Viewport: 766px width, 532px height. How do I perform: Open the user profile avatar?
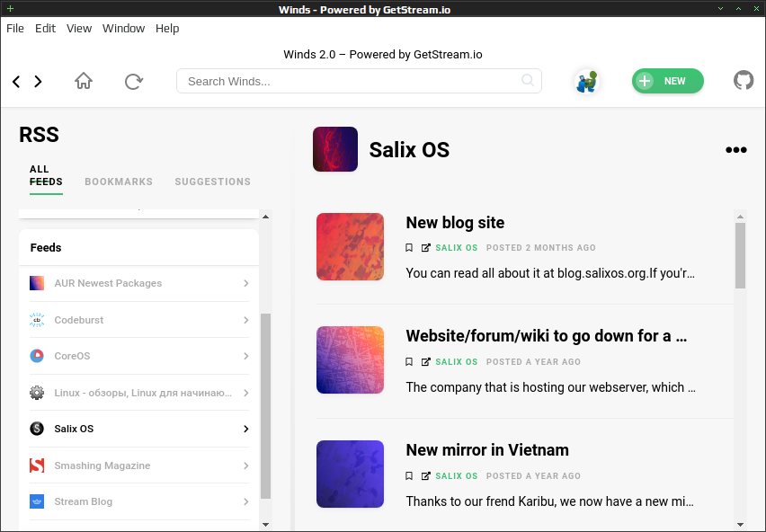(x=587, y=82)
